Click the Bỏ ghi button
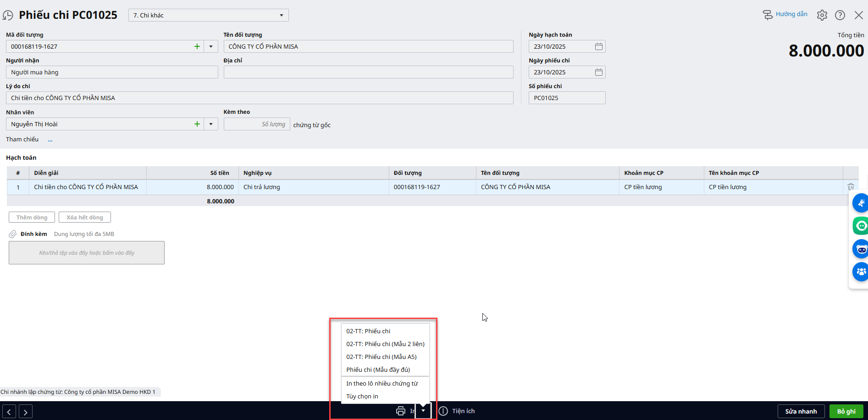This screenshot has height=420, width=868. pos(846,411)
